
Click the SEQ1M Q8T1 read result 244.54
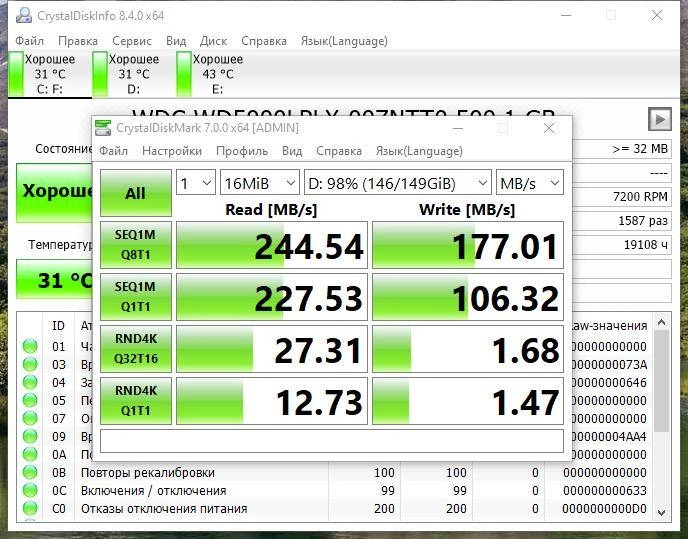(x=272, y=244)
